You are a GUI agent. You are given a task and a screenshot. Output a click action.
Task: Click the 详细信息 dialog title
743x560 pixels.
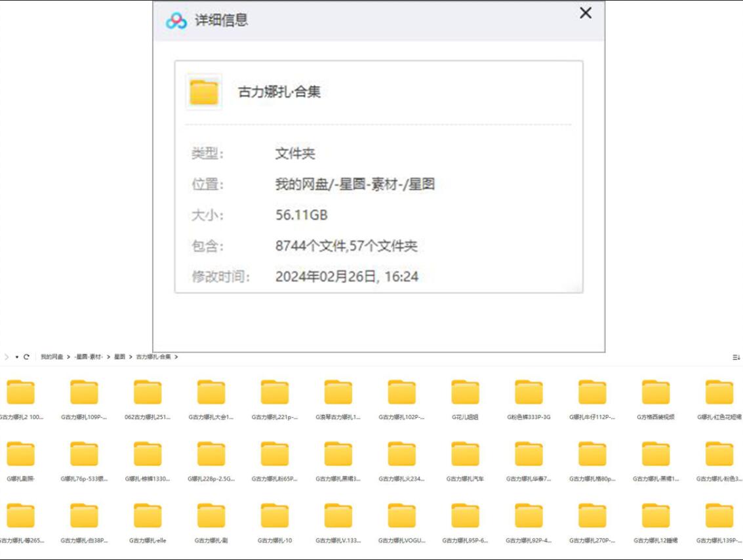point(221,20)
